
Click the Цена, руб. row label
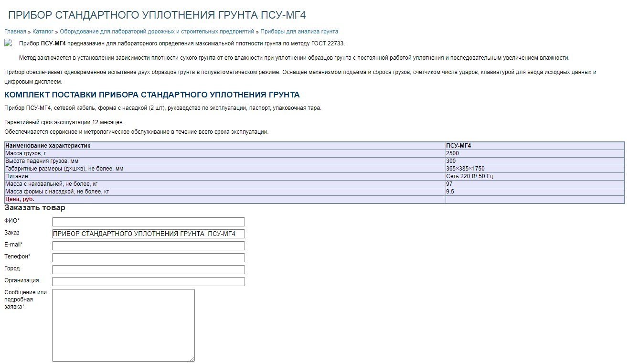(x=20, y=199)
